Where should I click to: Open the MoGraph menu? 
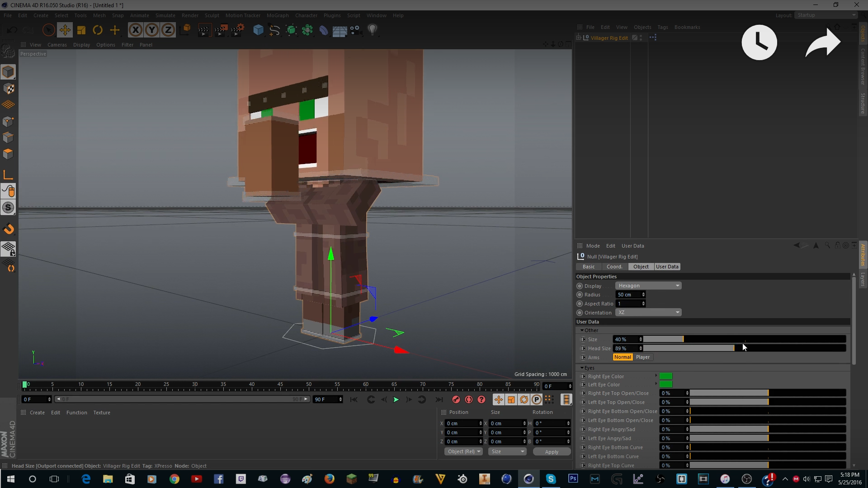pyautogui.click(x=278, y=15)
